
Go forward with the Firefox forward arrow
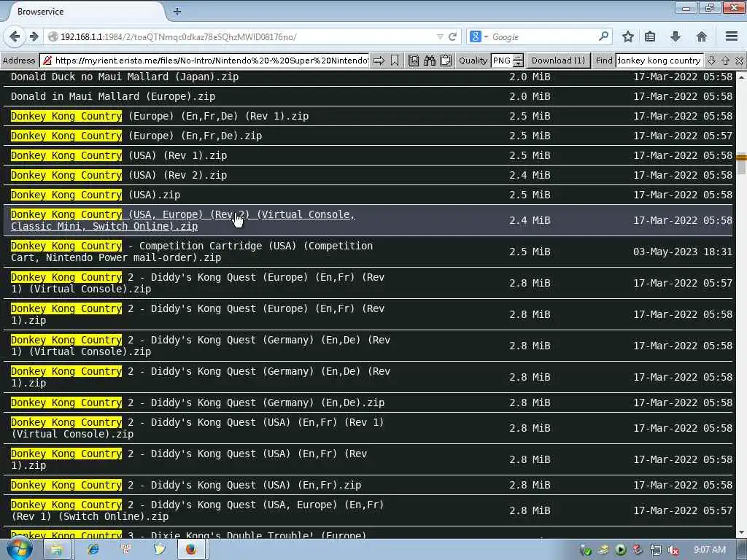[34, 36]
